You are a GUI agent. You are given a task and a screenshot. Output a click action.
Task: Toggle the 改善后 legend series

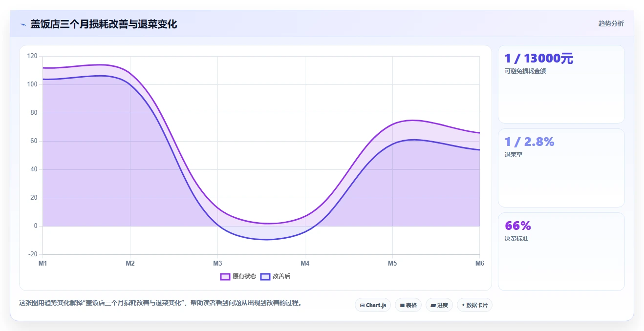tap(275, 276)
